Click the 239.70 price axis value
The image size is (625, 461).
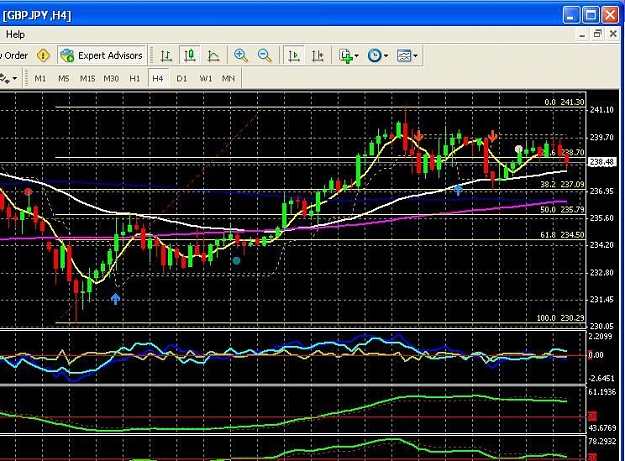[x=602, y=137]
